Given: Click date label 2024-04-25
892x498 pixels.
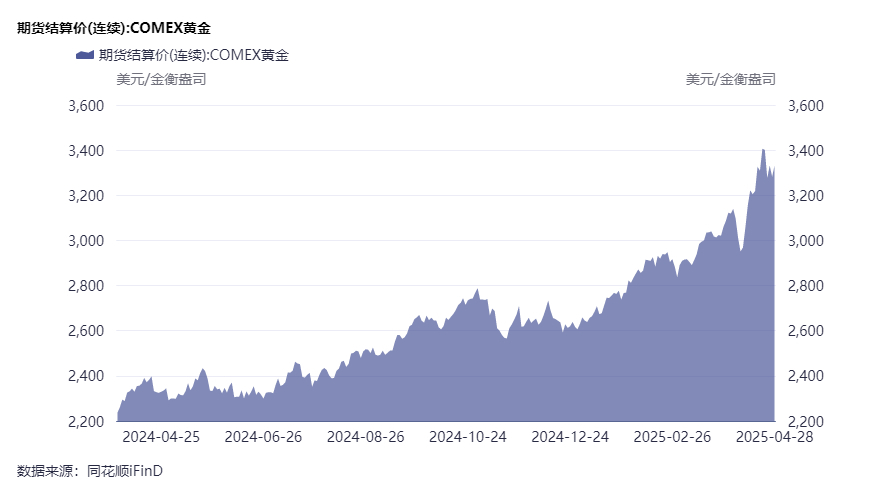Looking at the screenshot, I should [161, 437].
